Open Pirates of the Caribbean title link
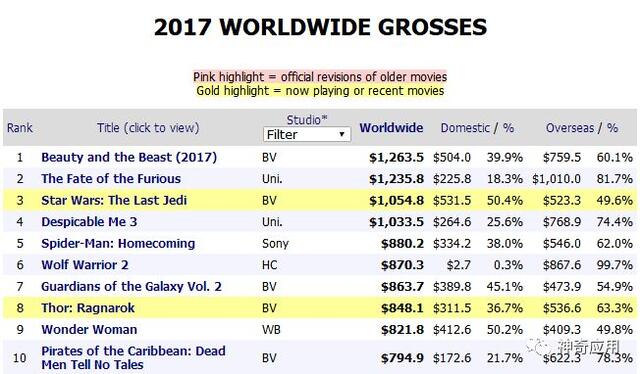Screen dimensions: 640x374 (x=133, y=358)
